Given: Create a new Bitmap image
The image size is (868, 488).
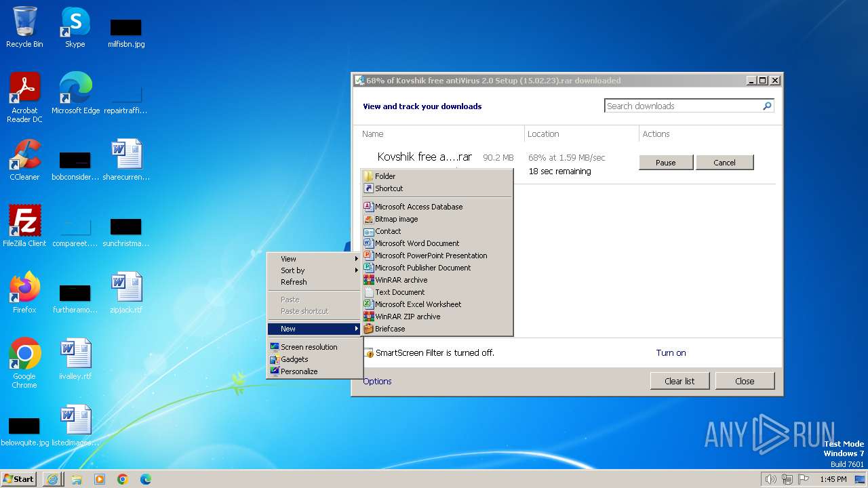Looking at the screenshot, I should [437, 219].
